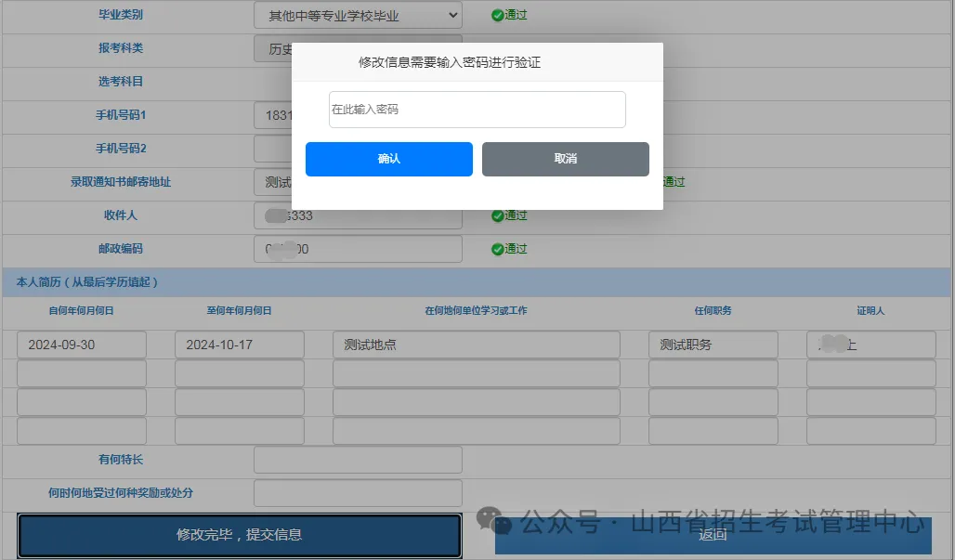This screenshot has height=560, width=955.
Task: Select the end date field showing 2024-10-17
Action: (240, 345)
